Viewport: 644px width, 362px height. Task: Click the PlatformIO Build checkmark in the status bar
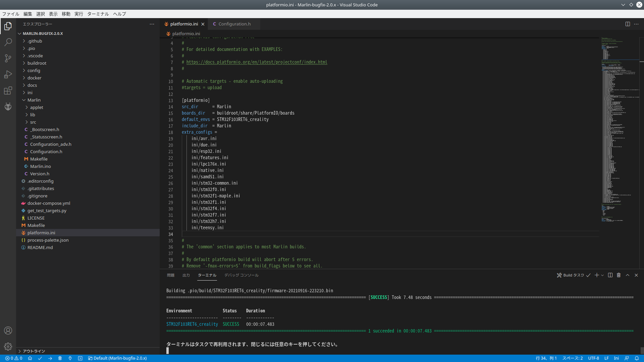point(40,358)
